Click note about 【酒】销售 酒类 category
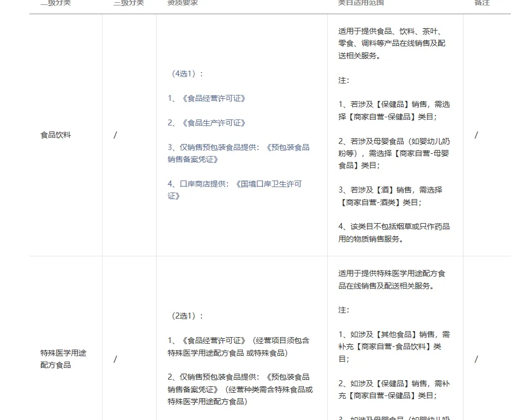Screen dimensions: 511x420 390,196
